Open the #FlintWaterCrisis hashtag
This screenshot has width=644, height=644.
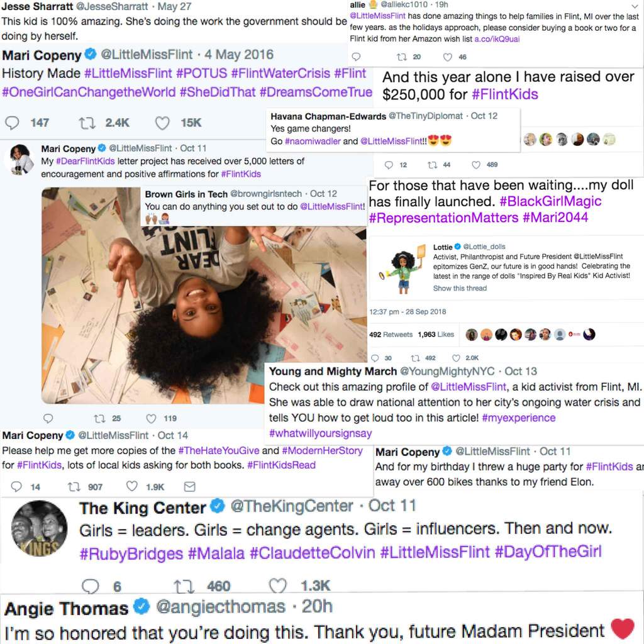click(x=280, y=74)
